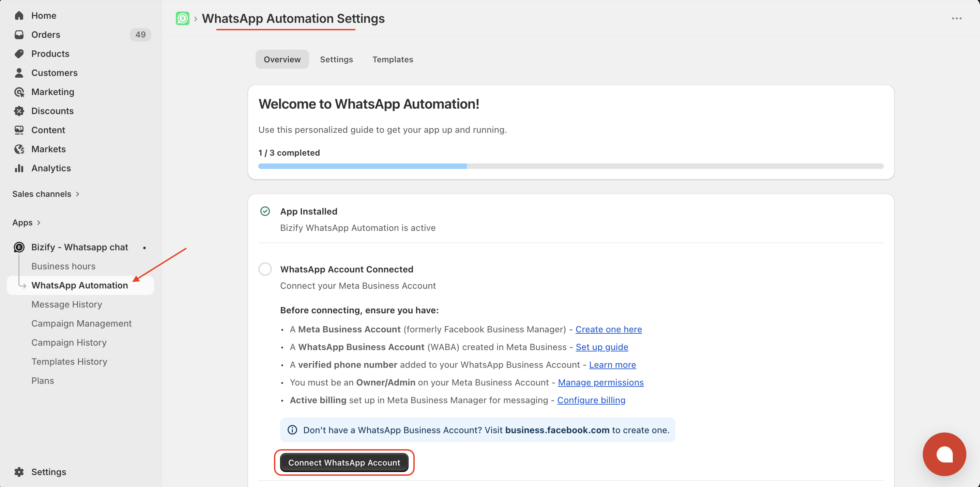Viewport: 980px width, 487px height.
Task: Open the Bizify - Whatsapp chat app entry
Action: click(79, 247)
